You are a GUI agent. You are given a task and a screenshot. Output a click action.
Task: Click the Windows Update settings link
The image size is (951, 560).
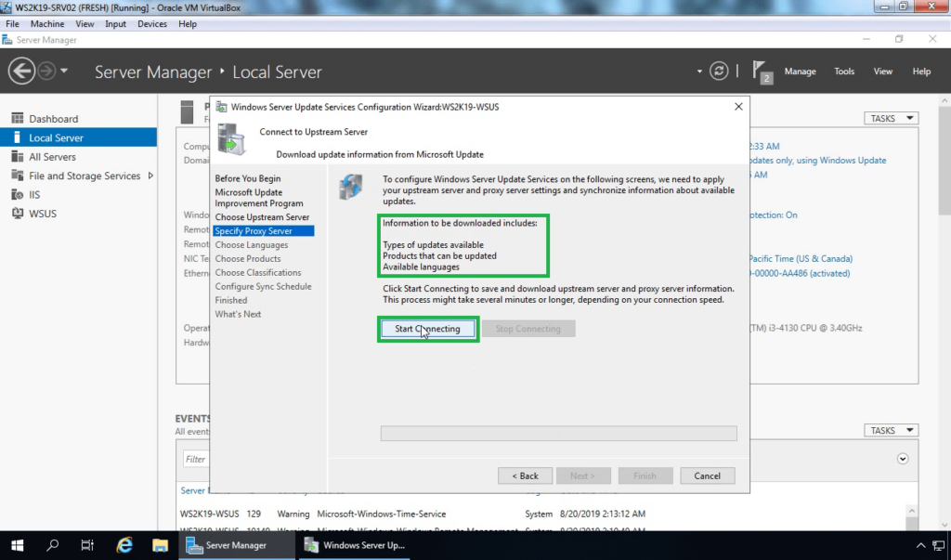[817, 160]
